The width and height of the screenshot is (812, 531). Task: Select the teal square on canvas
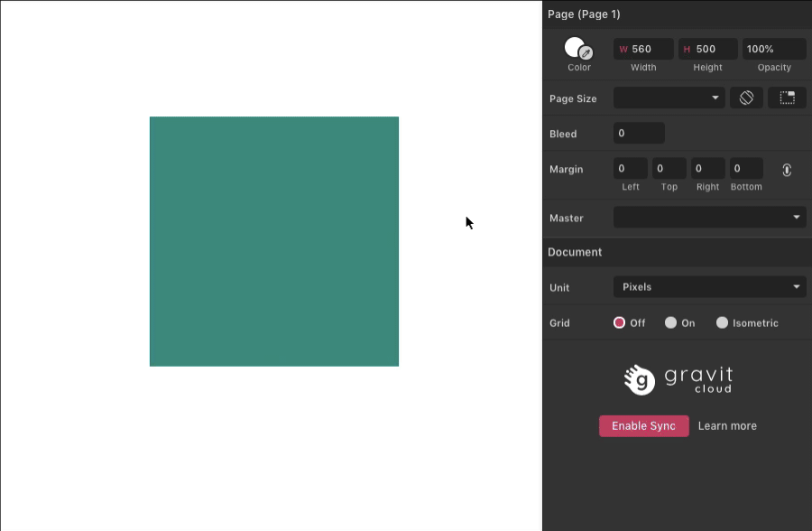274,241
